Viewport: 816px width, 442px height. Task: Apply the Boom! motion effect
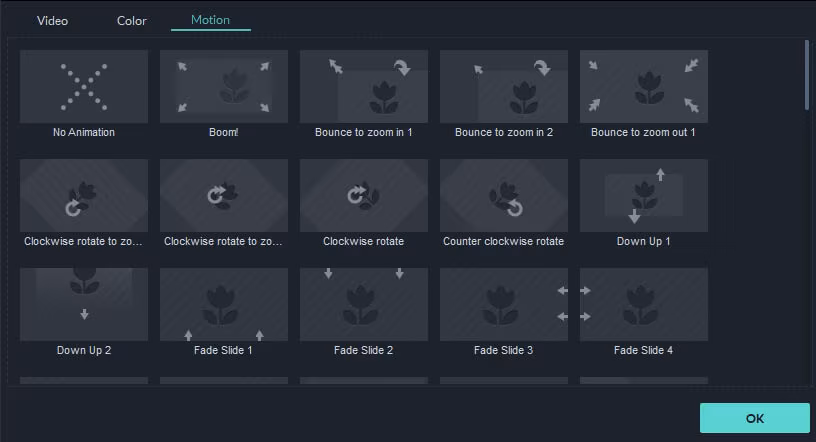pos(224,86)
